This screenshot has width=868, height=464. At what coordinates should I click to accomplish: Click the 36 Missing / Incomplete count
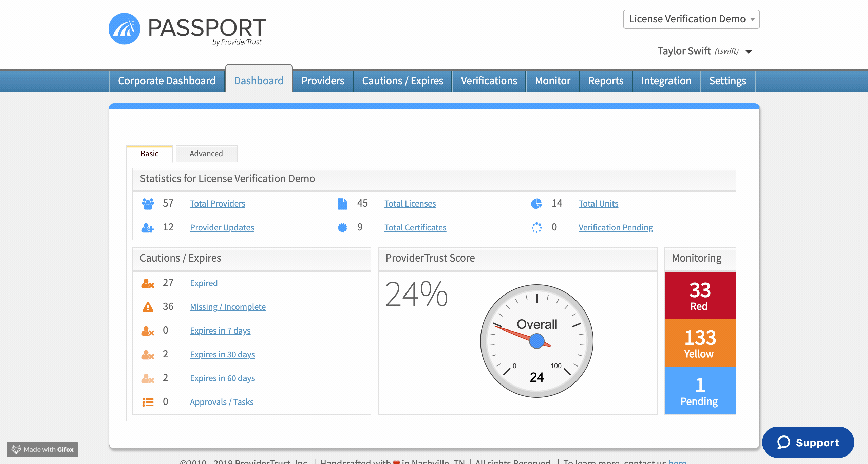point(168,306)
